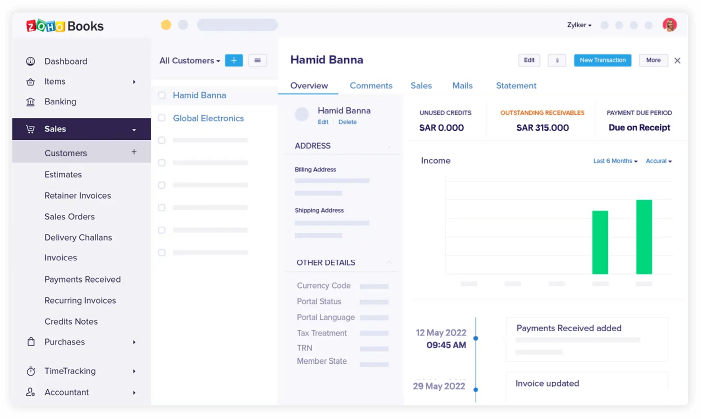The image size is (701, 419).
Task: Select Global Electronics in customer list
Action: click(208, 118)
